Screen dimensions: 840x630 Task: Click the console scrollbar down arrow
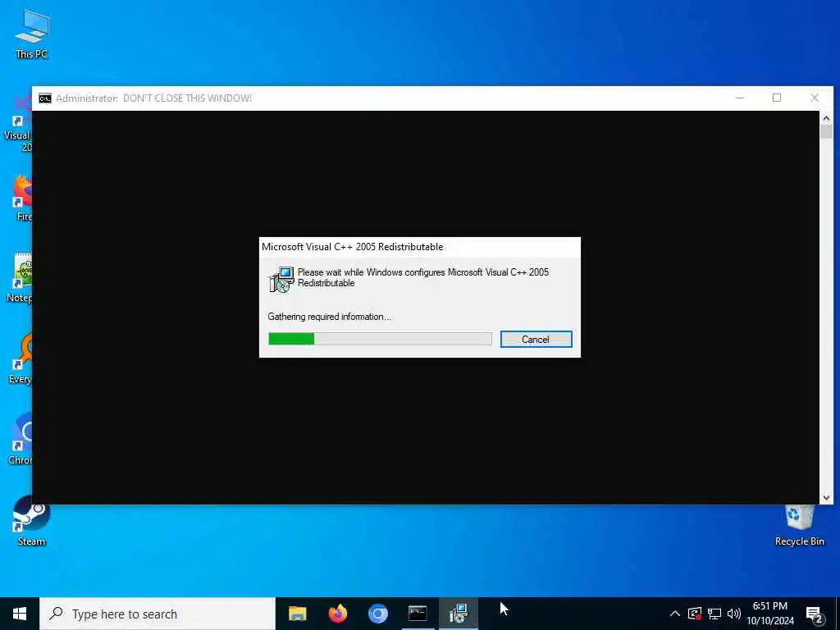tap(826, 498)
